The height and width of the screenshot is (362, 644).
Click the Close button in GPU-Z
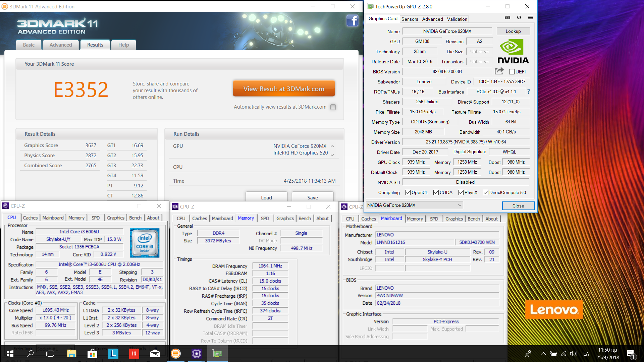coord(518,206)
